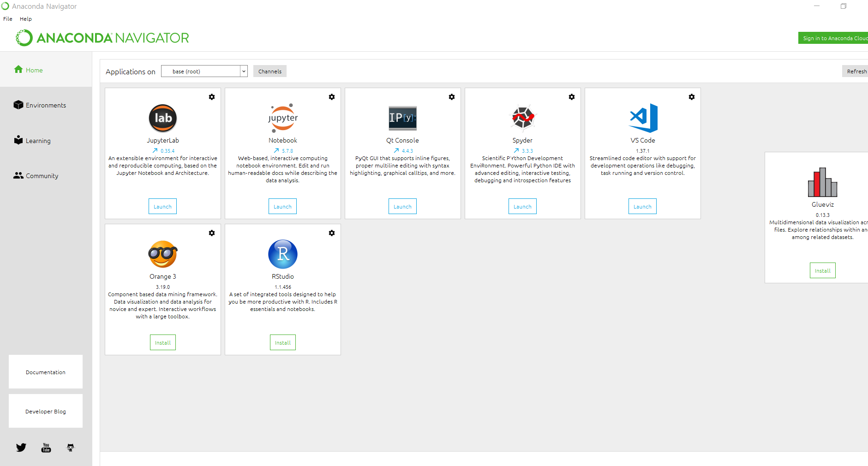
Task: Click the Anaconda Navigator logo
Action: [102, 38]
